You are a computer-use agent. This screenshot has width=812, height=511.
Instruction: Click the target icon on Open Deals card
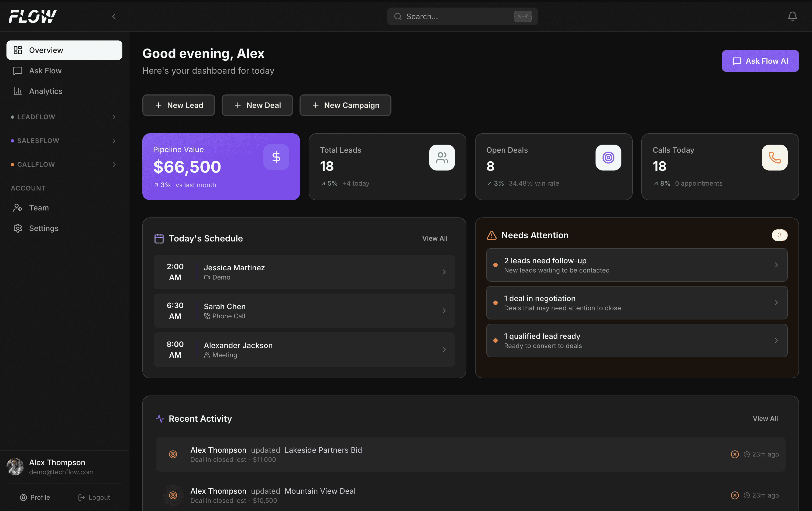point(608,157)
